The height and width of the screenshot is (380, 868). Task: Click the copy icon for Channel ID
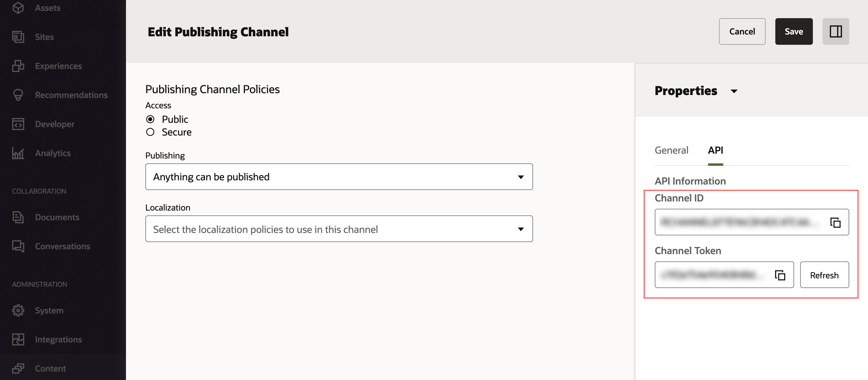click(835, 222)
